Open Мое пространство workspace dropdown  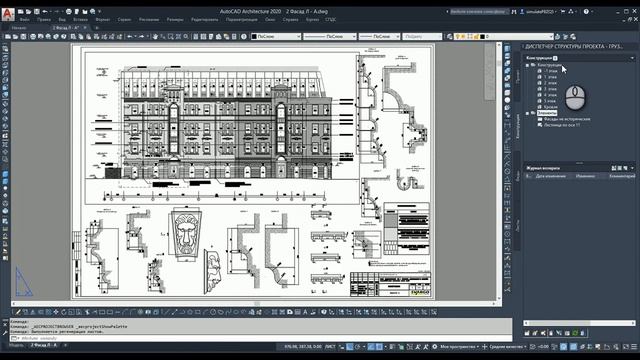459,347
